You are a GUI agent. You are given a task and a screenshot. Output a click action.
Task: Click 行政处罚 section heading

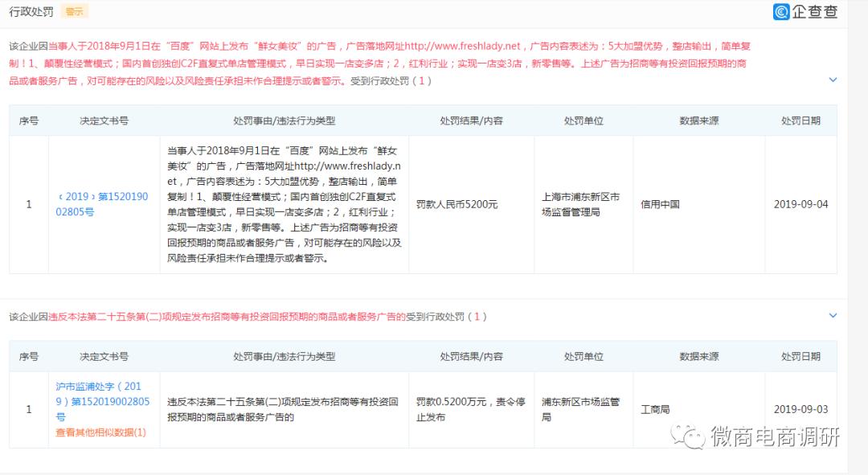pos(31,11)
